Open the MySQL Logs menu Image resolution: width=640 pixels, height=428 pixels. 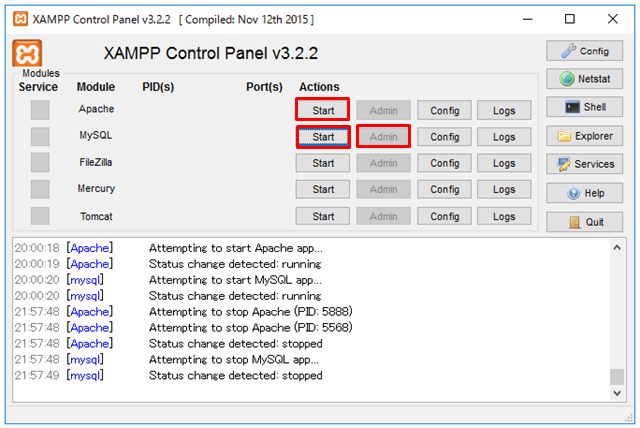[504, 137]
